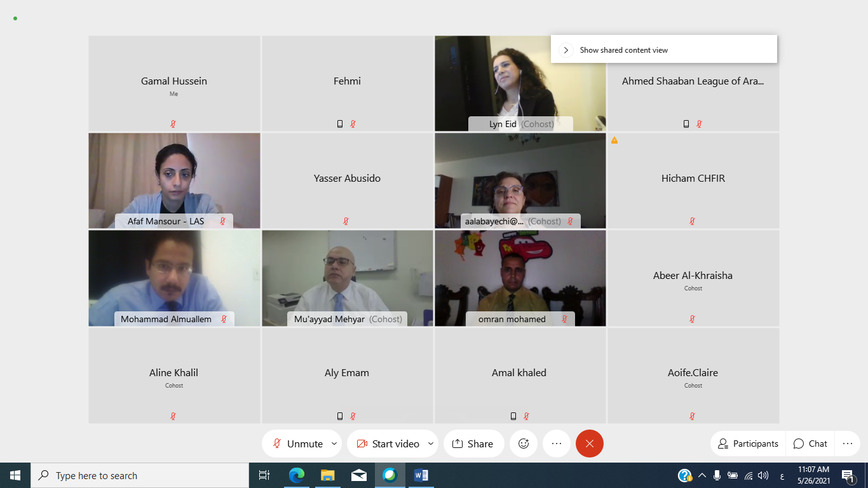Screen dimensions: 868x488
Task: Click the name Aoife.Claire
Action: click(x=693, y=373)
